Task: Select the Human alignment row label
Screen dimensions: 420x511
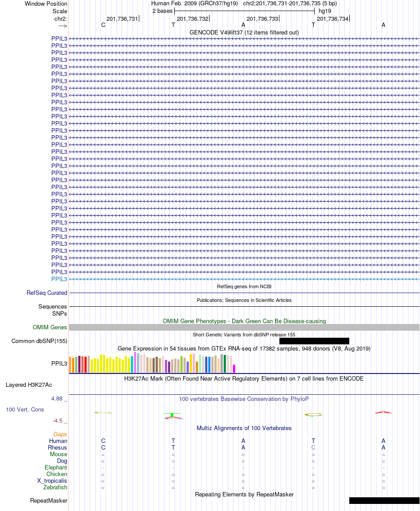Action: (x=58, y=441)
